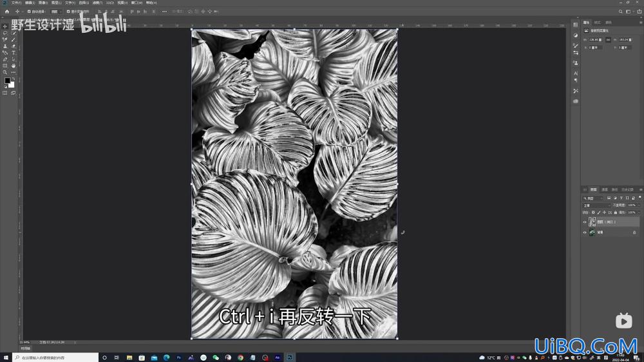Click the Home icon in options bar
This screenshot has width=644, height=362.
(7, 12)
